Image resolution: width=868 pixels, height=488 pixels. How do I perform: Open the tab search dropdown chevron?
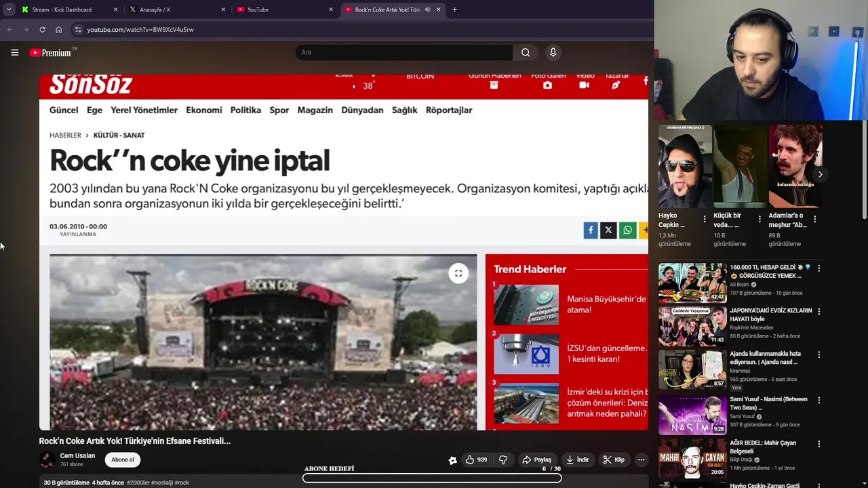9,9
